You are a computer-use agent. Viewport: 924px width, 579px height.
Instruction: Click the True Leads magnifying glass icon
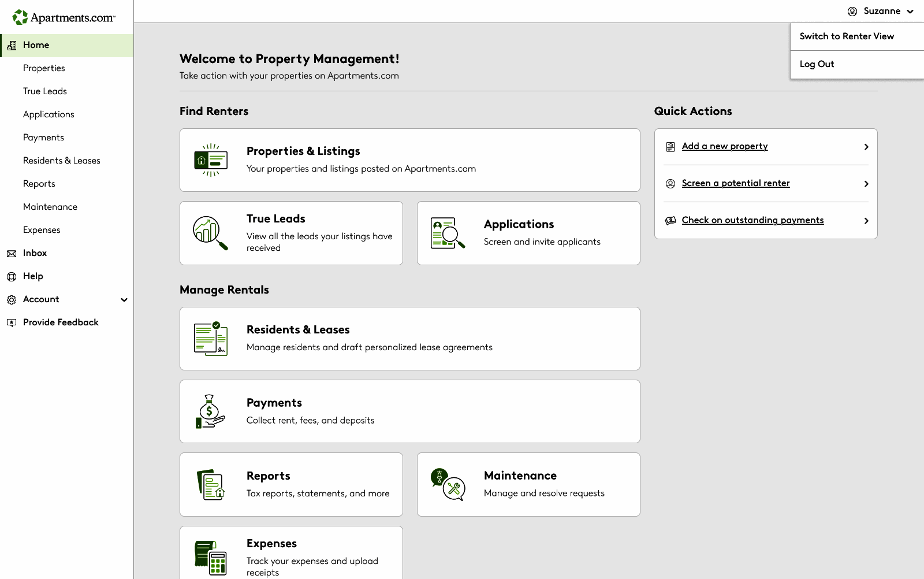pos(209,232)
